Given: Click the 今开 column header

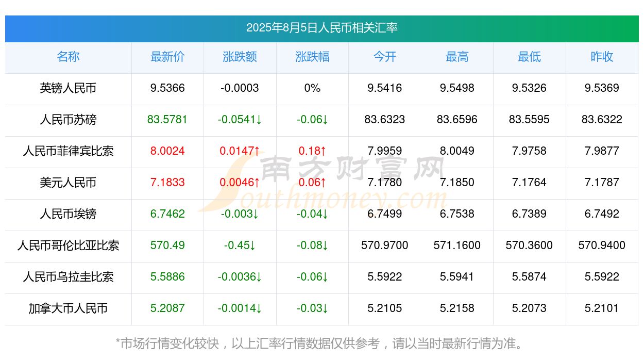Looking at the screenshot, I should coord(385,57).
